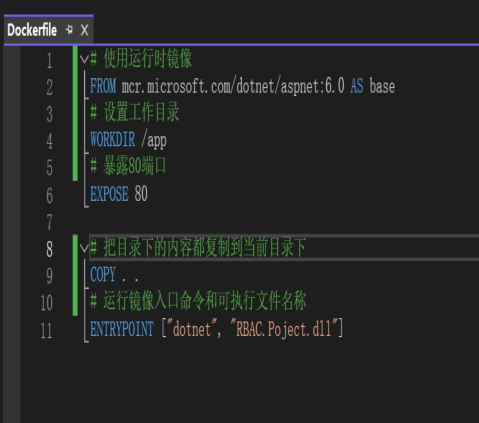The height and width of the screenshot is (423, 479).
Task: Click the ENTRYPOINT keyword
Action: 122,329
